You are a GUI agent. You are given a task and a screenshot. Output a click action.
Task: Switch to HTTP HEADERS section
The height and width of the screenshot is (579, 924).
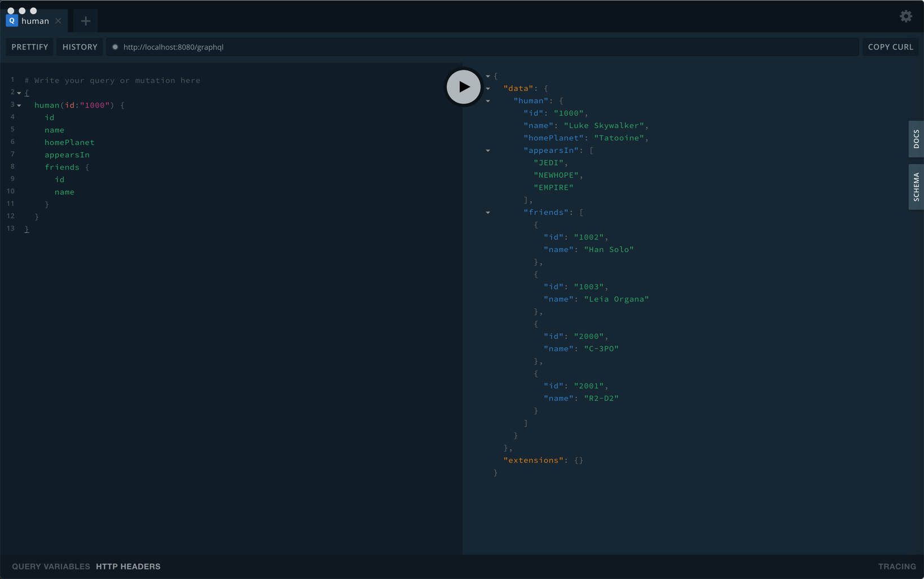[x=128, y=567]
